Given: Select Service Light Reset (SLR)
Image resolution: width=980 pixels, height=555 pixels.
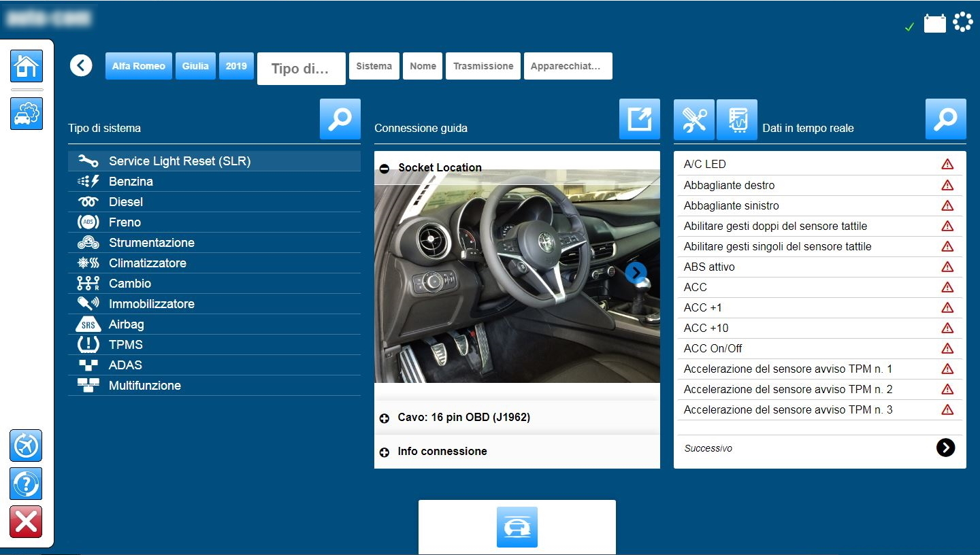Looking at the screenshot, I should [x=214, y=161].
